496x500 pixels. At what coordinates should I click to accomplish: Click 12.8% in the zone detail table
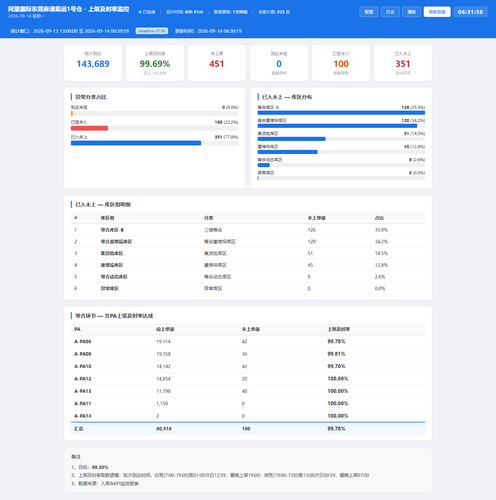(x=381, y=265)
